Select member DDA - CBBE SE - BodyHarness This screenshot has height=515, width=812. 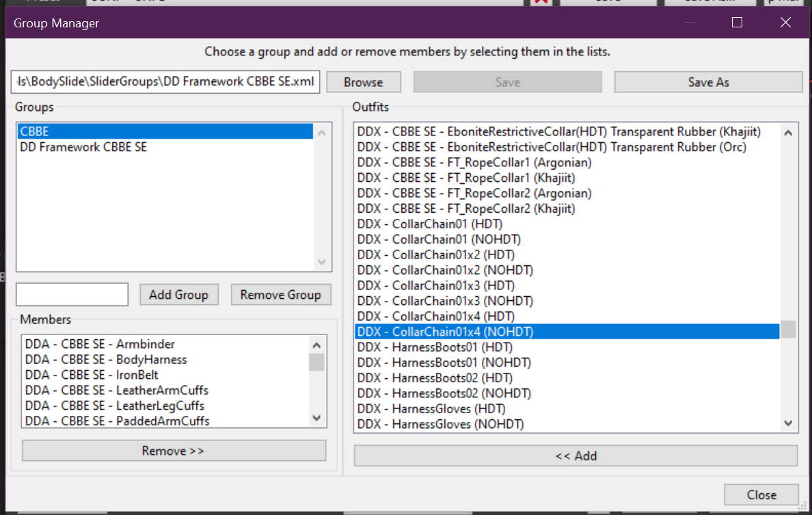pos(165,360)
